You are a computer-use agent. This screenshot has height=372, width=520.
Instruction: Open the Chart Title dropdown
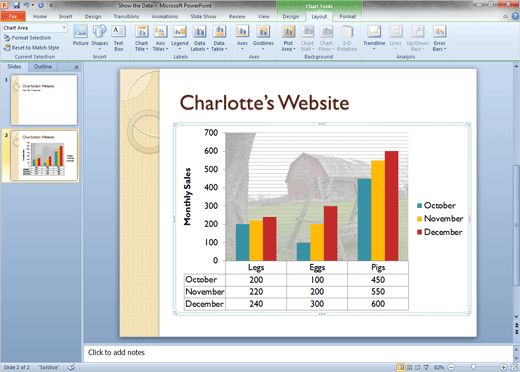pyautogui.click(x=142, y=38)
